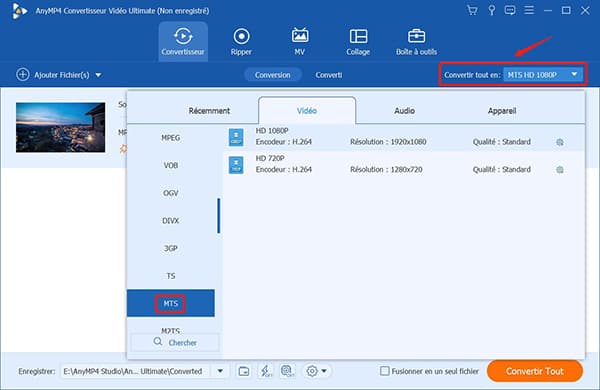This screenshot has width=600, height=390.
Task: Click Résolution : 1280x720 text
Action: click(x=386, y=170)
